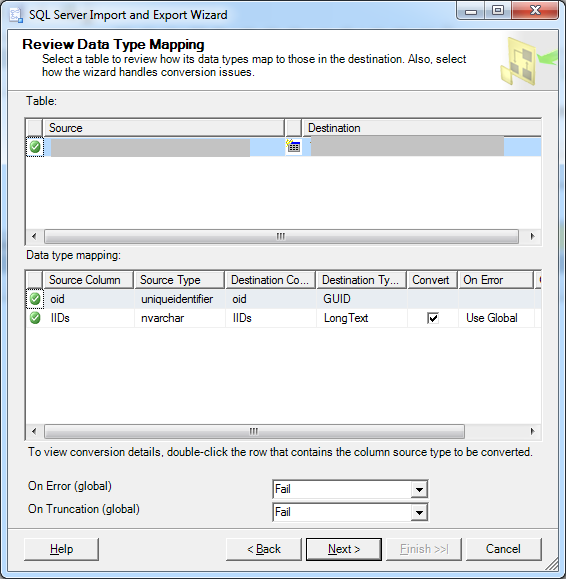
Task: Click the Convert column header
Action: [x=432, y=280]
